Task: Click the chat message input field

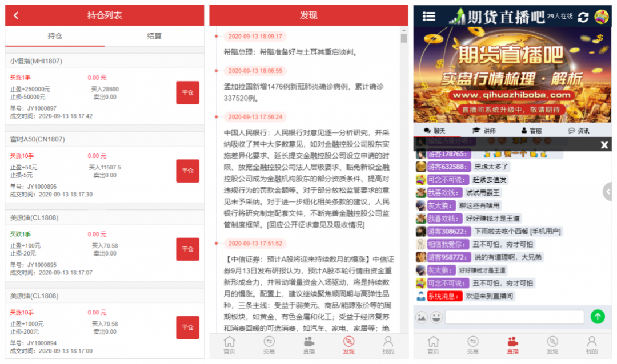Action: tap(514, 317)
